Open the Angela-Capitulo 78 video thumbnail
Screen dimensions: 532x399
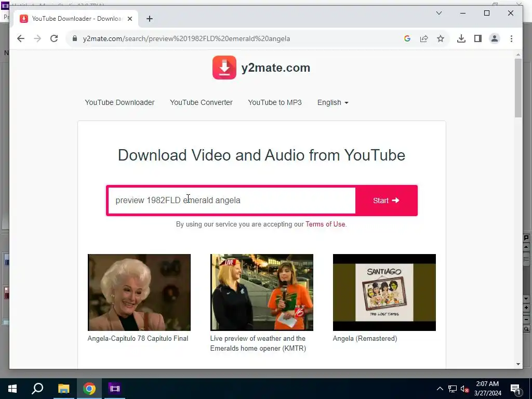point(139,292)
